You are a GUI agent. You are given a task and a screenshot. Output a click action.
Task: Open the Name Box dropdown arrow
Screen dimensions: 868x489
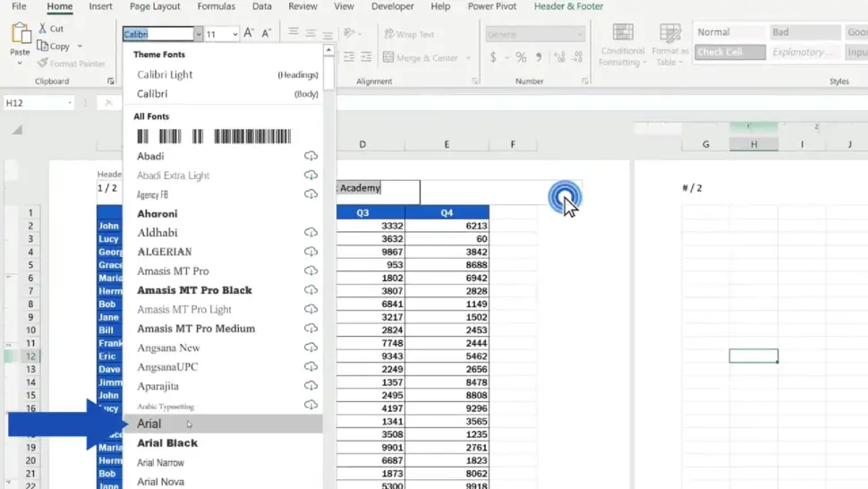pos(70,103)
